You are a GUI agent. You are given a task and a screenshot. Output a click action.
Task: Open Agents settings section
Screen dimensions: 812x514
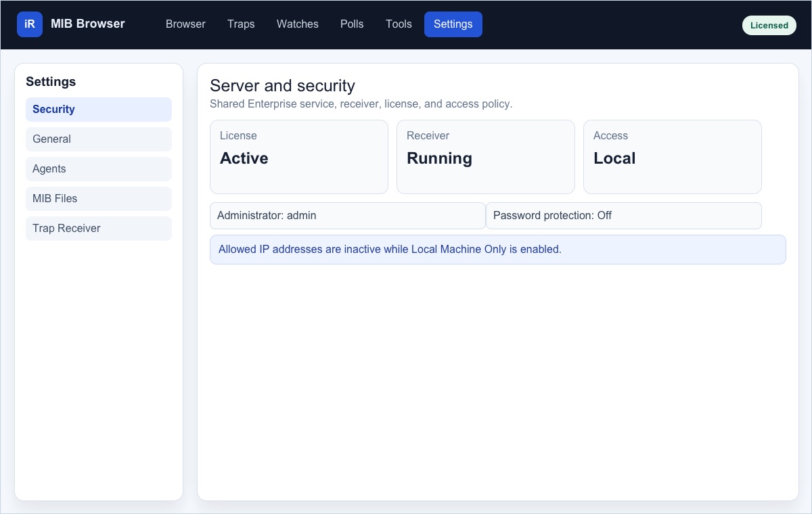[99, 169]
